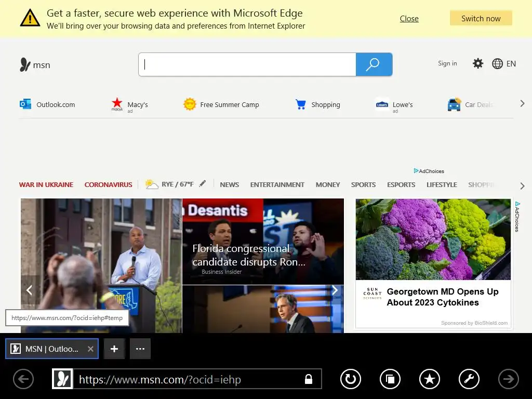Refresh the page with reload button
The height and width of the screenshot is (399, 532).
pos(351,379)
